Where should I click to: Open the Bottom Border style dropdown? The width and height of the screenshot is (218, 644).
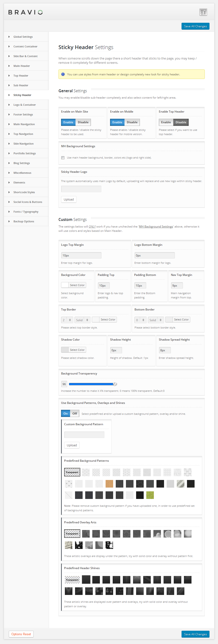[156, 320]
